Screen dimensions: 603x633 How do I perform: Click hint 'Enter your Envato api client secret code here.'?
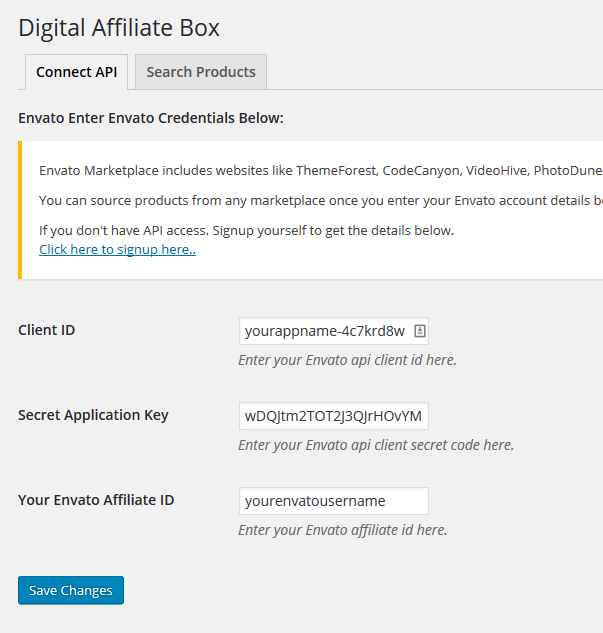coord(376,445)
